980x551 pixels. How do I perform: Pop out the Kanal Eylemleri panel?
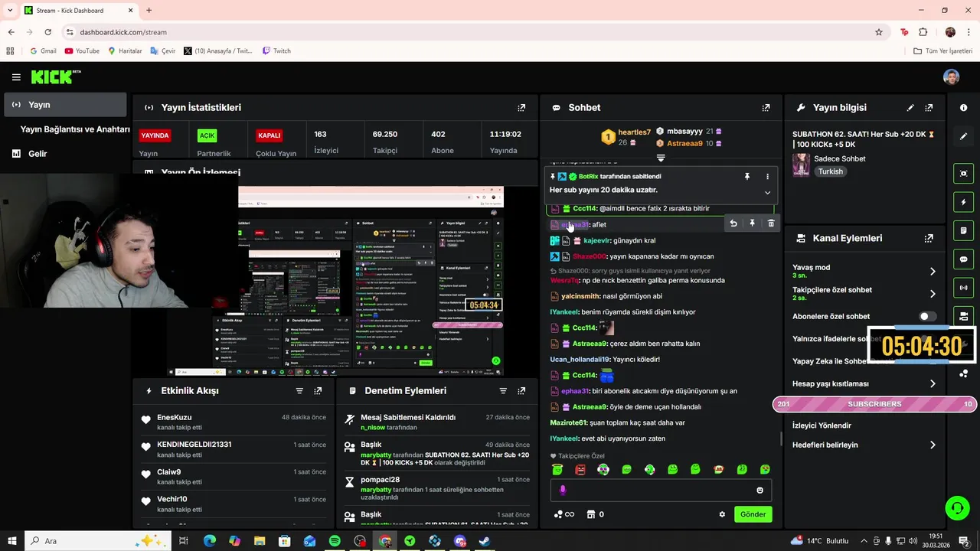click(x=929, y=238)
